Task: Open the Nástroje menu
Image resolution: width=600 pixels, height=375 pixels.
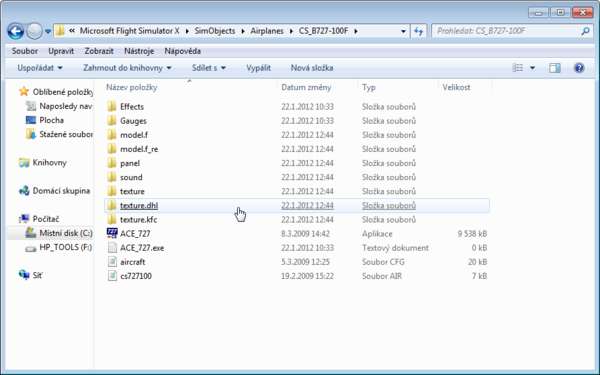Action: (x=139, y=51)
